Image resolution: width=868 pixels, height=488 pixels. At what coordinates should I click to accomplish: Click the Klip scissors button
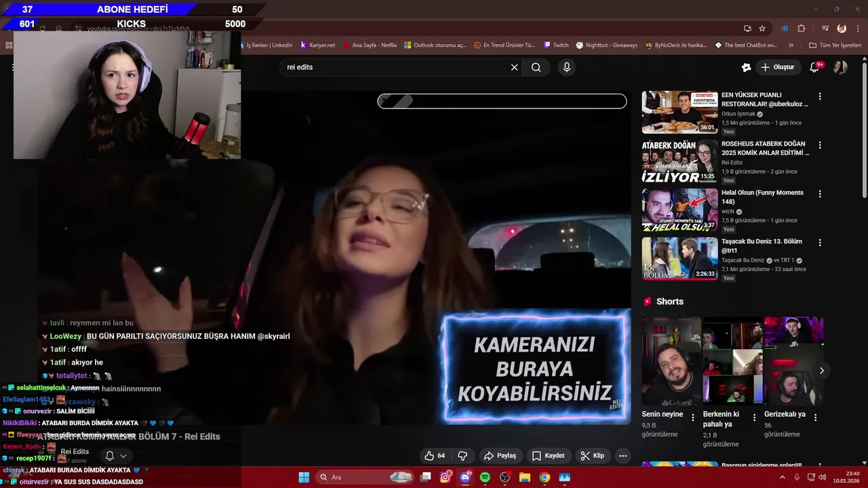[x=593, y=455]
